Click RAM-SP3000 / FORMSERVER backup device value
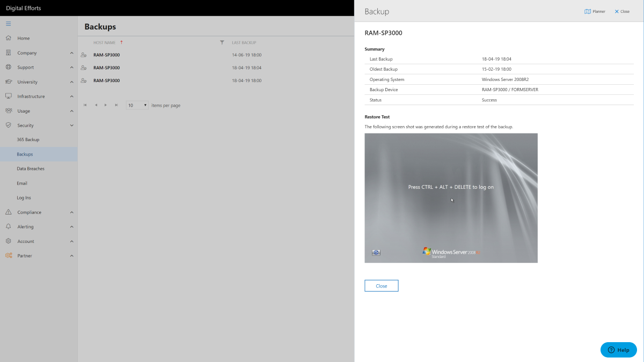 (x=510, y=90)
